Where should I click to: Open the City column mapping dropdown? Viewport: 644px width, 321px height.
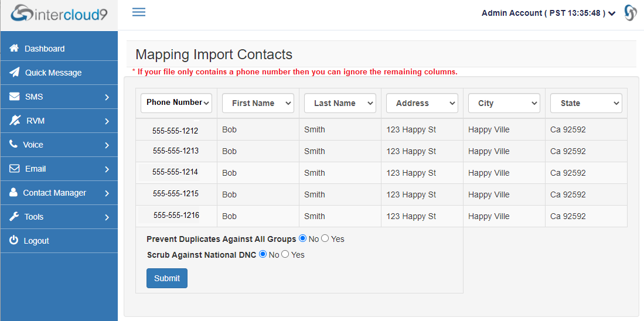504,103
